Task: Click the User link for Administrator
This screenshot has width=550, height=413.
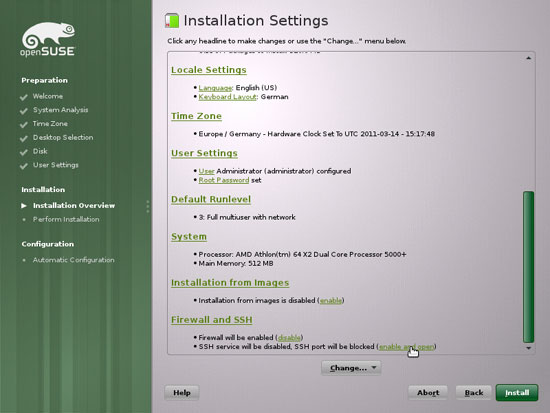Action: (206, 171)
